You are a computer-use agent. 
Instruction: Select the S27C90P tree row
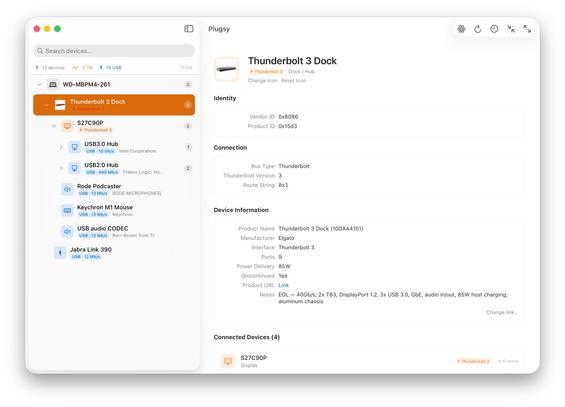point(114,126)
